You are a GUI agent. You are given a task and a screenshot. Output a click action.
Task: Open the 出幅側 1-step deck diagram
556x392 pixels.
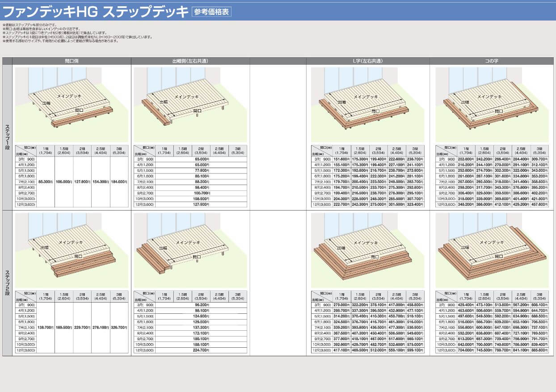coord(190,105)
